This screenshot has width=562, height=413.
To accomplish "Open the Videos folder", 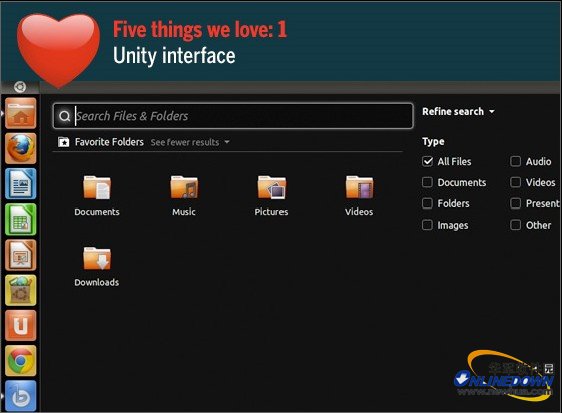I will 359,196.
